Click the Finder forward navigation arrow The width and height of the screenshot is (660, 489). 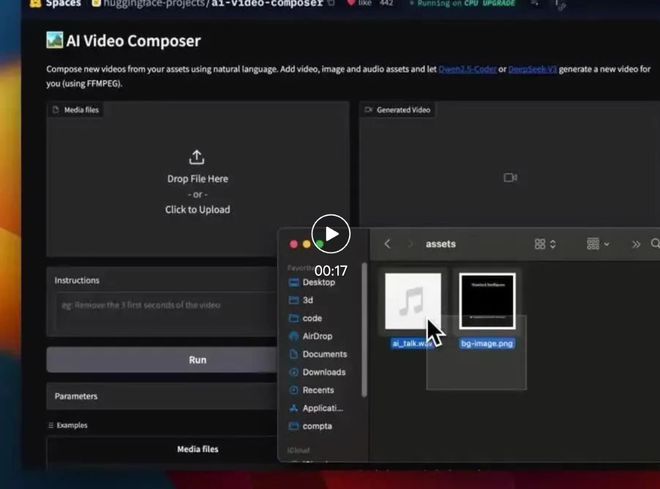(410, 243)
